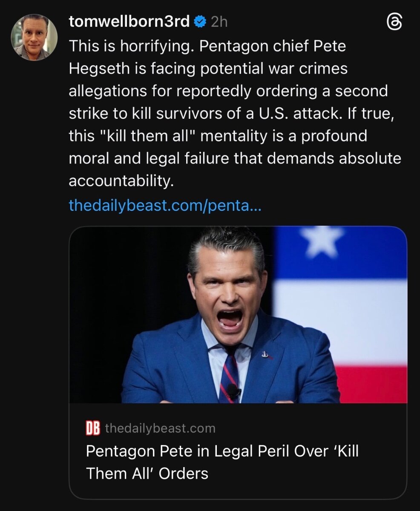Open the blue thedailybeast.com/penta... link
Viewport: 420px width, 511px height.
tap(164, 206)
